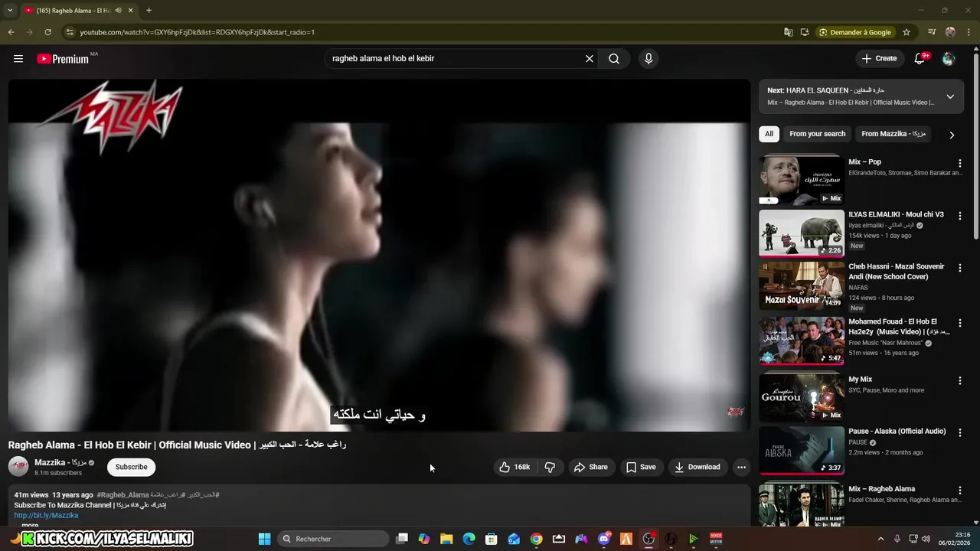Open Mohamed Fouad El Hob El Ha2e2y thumbnail
This screenshot has width=980, height=551.
(802, 341)
